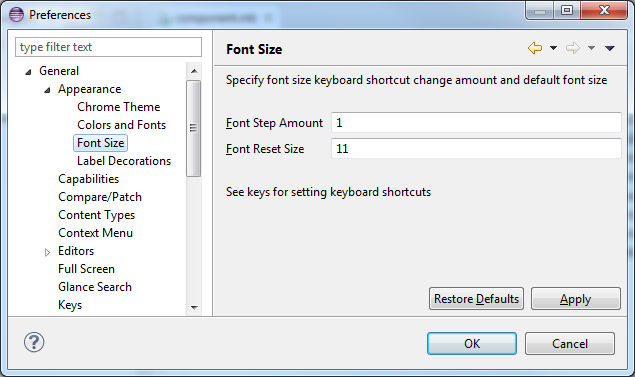
Task: Click the tree scrollbar down arrow
Action: pyautogui.click(x=194, y=307)
